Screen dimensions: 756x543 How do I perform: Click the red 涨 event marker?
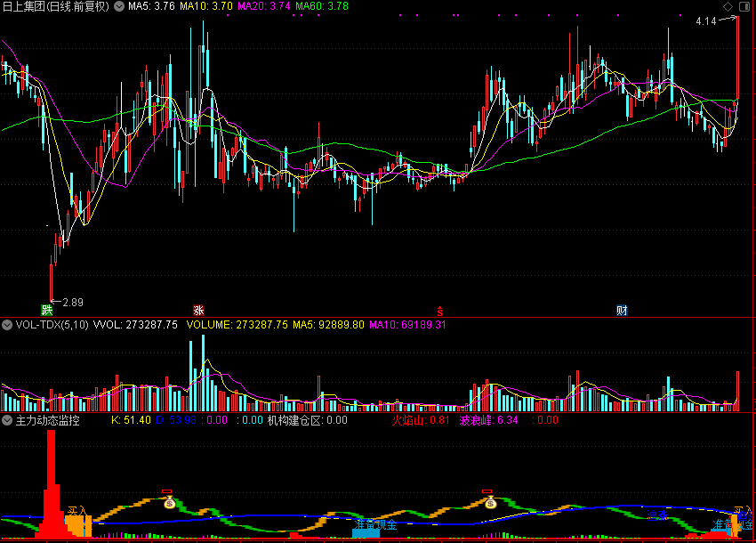pyautogui.click(x=198, y=311)
